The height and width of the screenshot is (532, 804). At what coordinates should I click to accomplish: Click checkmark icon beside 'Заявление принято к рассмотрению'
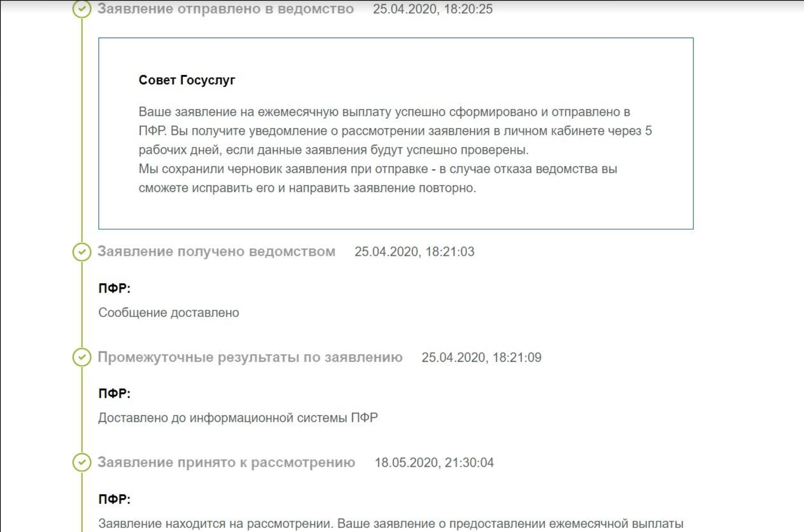coord(82,462)
